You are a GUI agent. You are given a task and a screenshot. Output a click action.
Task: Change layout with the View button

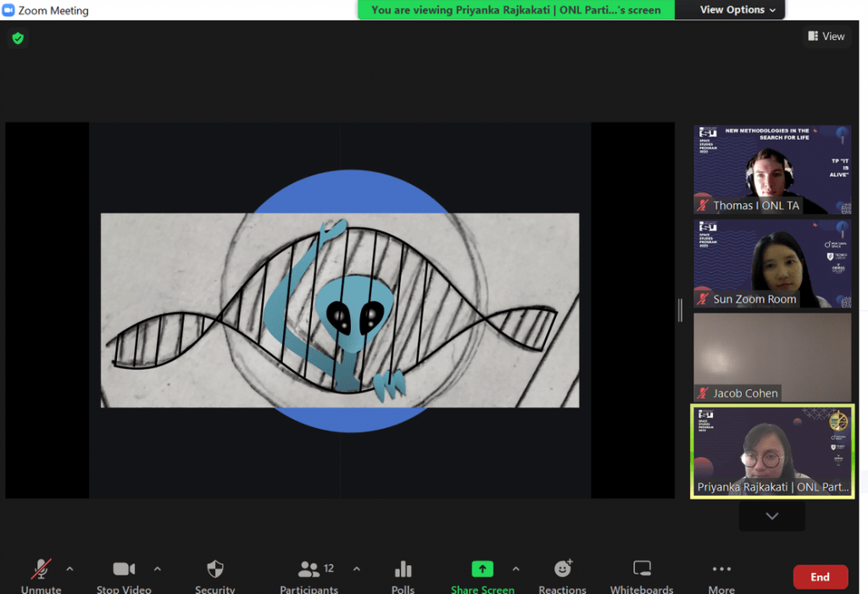(x=826, y=36)
